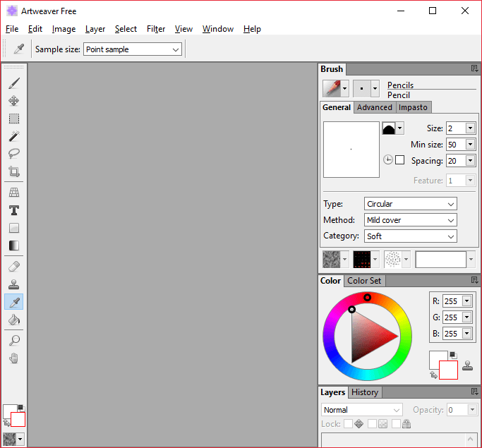The height and width of the screenshot is (448, 482).
Task: Expand the brush Type dropdown showing Circular
Action: tap(410, 204)
